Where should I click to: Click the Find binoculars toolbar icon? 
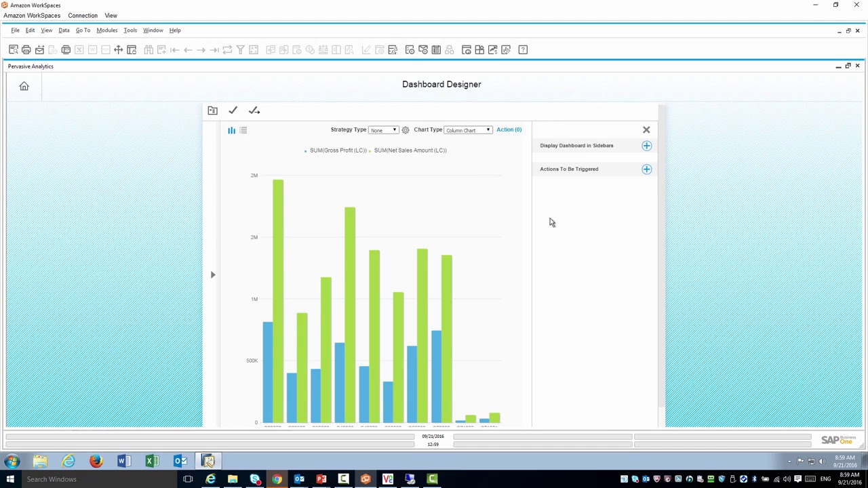(149, 49)
